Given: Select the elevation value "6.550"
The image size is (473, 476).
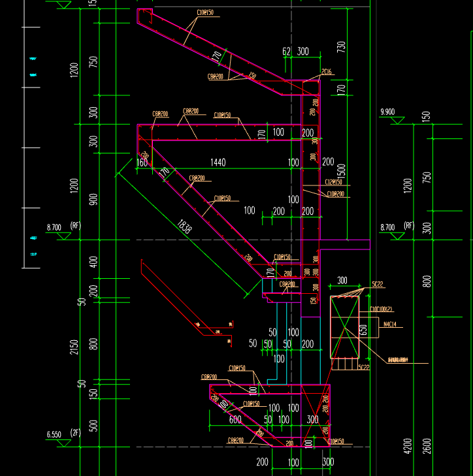Looking at the screenshot, I should pyautogui.click(x=54, y=434).
